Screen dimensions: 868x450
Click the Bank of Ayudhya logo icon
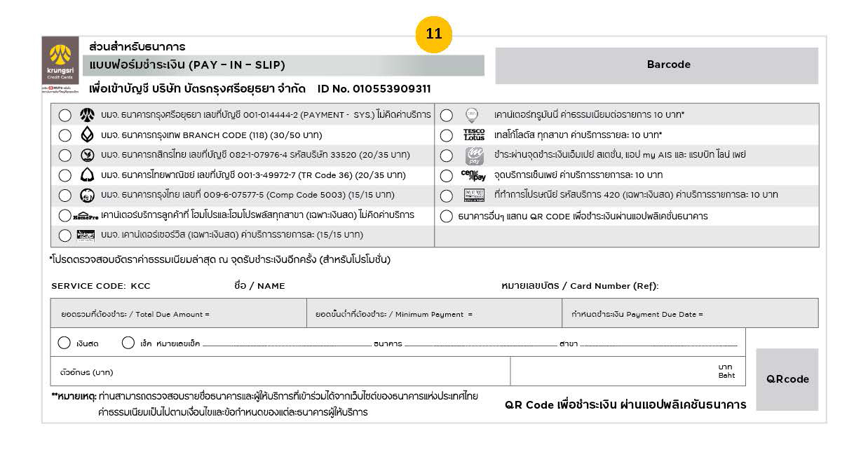pos(87,115)
